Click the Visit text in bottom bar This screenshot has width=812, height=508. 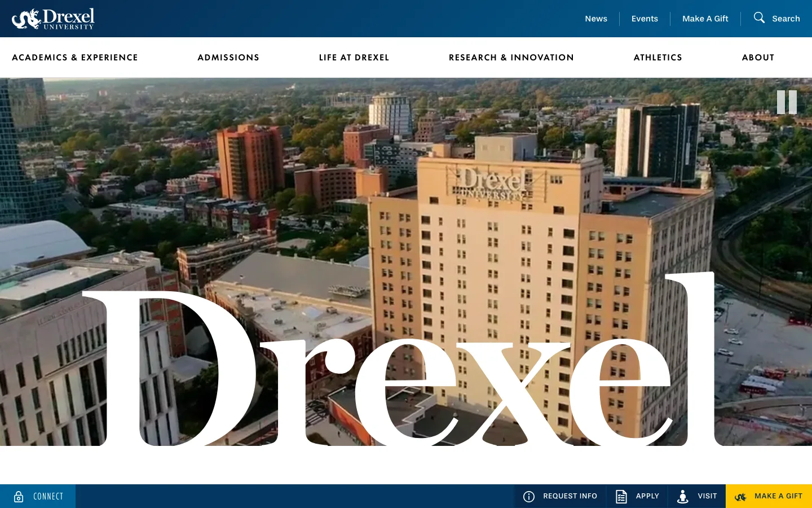pyautogui.click(x=707, y=496)
